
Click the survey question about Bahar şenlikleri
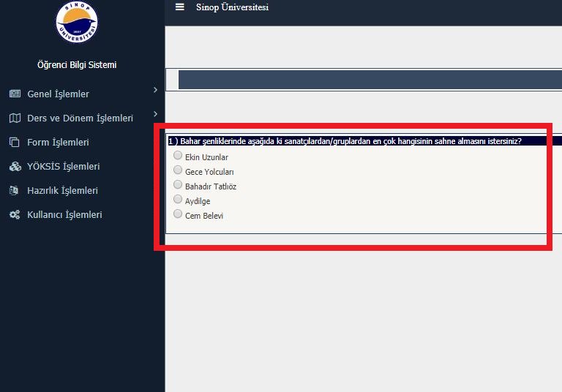point(345,141)
